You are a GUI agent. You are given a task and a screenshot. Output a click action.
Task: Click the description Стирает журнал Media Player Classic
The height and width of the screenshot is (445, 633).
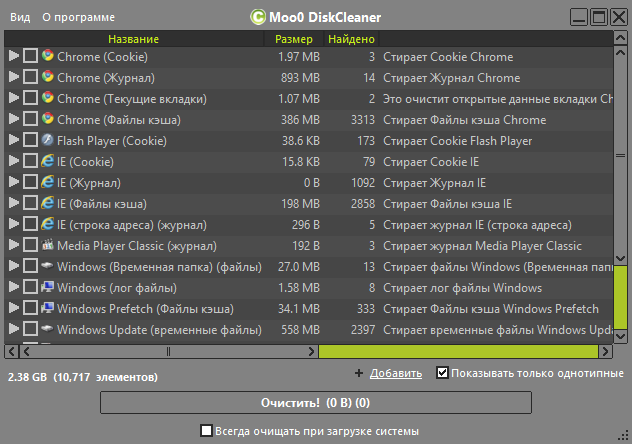point(482,246)
